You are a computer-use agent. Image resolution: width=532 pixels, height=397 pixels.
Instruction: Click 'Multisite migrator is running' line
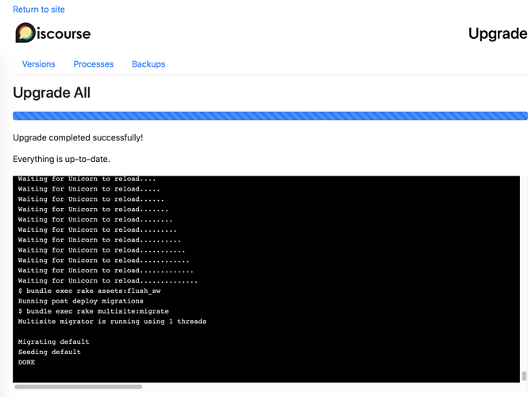tap(112, 322)
